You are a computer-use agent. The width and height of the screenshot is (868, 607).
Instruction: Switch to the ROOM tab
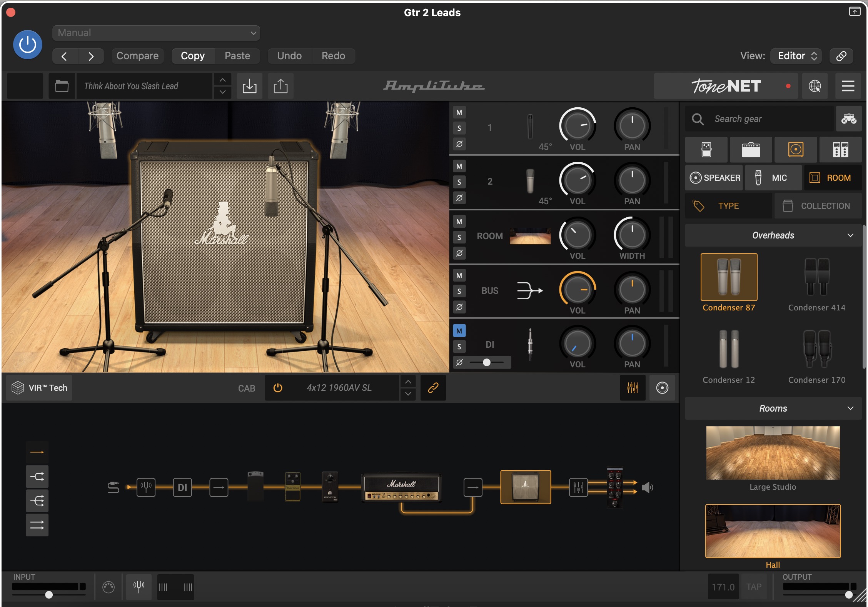(833, 178)
